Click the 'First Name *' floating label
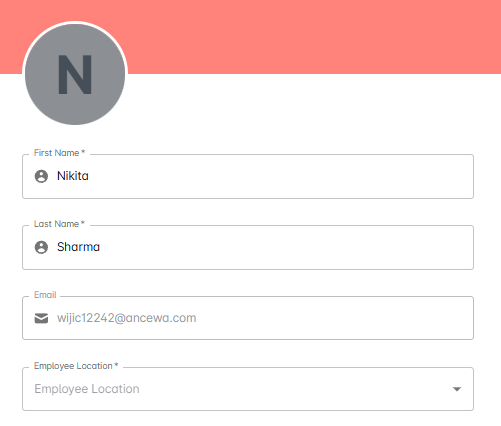Viewport: 501px width, 426px height. (59, 153)
